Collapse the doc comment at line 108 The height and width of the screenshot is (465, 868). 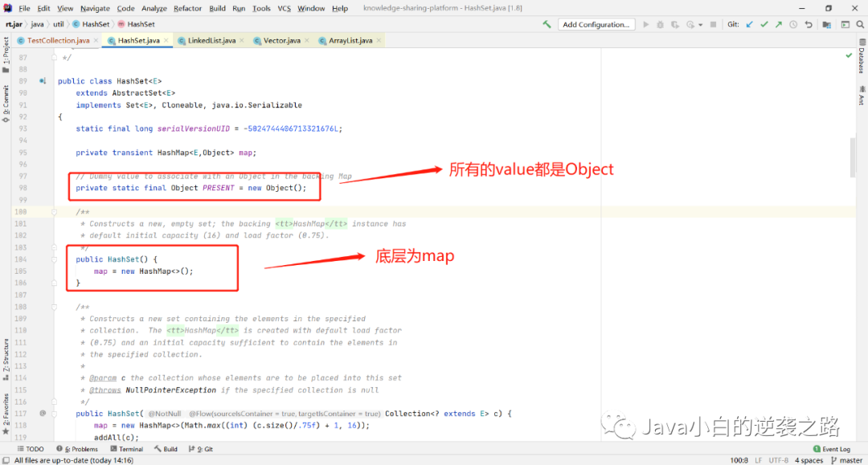point(55,307)
